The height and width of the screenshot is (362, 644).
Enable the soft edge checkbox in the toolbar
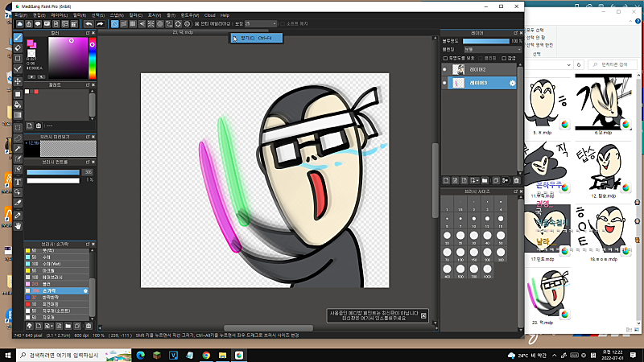tap(282, 24)
